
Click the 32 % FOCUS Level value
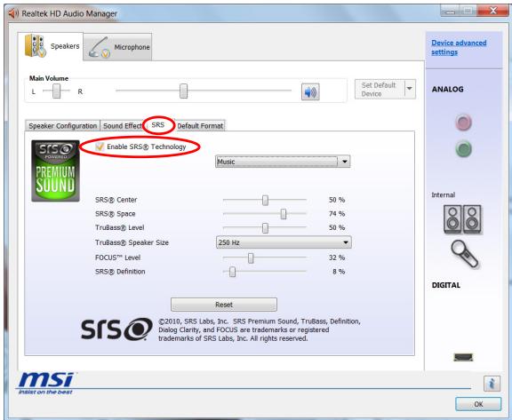pyautogui.click(x=337, y=258)
